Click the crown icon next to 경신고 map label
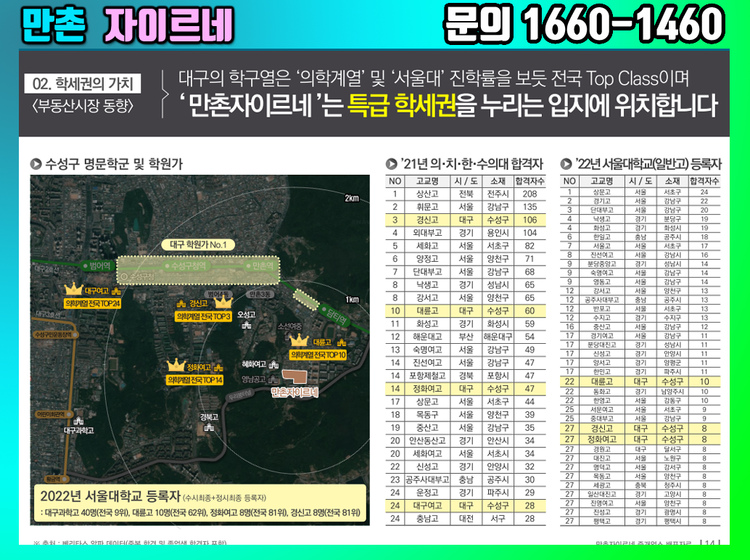The height and width of the screenshot is (560, 750). (x=223, y=302)
